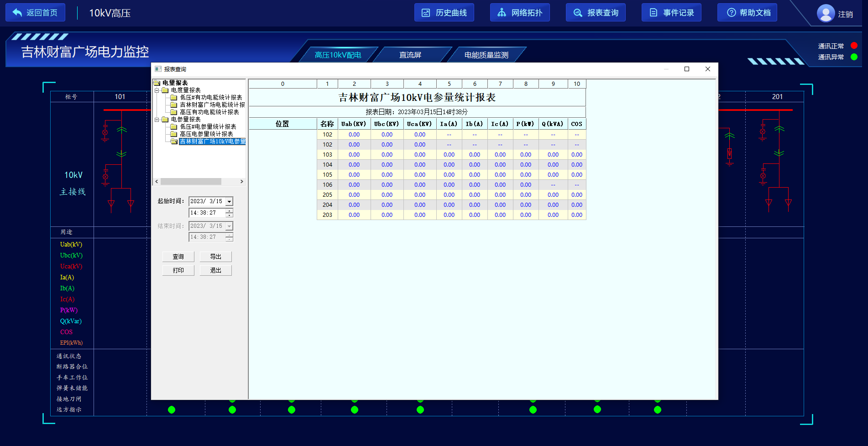This screenshot has height=446, width=868.
Task: Select 低压#有功电能统计报表 in the tree
Action: [210, 98]
